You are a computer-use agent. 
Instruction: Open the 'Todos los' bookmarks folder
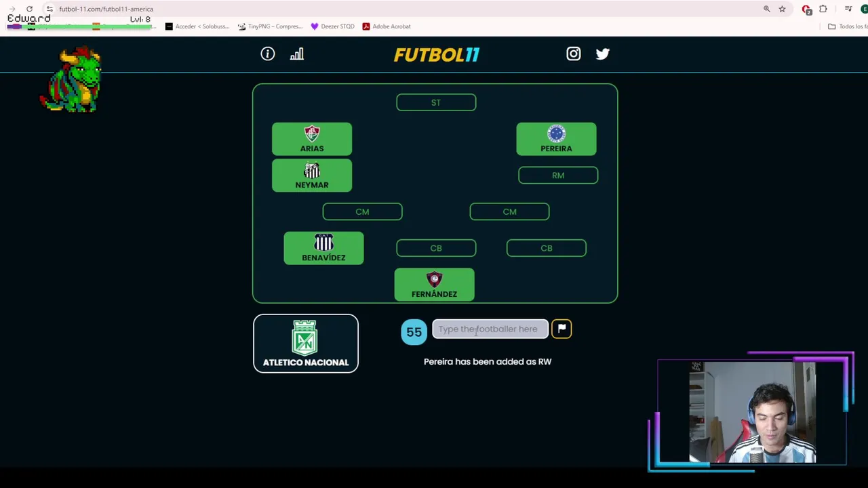[848, 26]
